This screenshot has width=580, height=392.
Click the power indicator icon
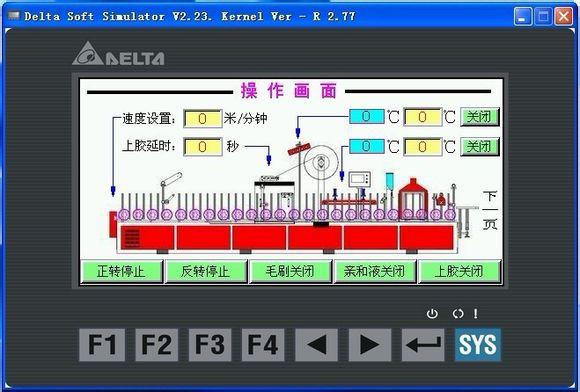tap(432, 314)
